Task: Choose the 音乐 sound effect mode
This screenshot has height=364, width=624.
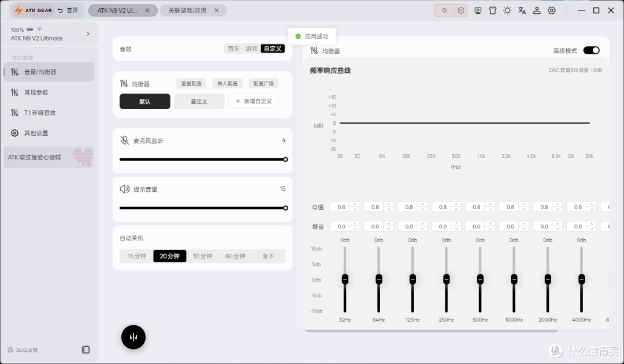Action: coord(233,49)
